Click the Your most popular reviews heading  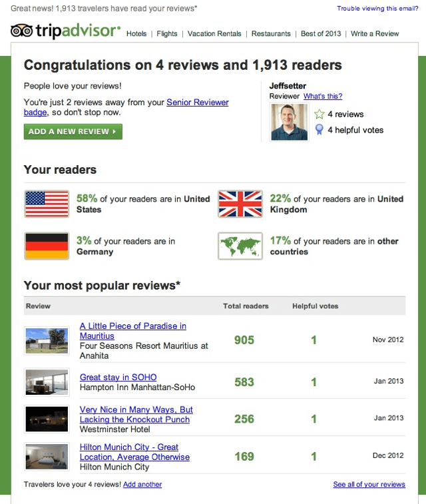pos(102,286)
